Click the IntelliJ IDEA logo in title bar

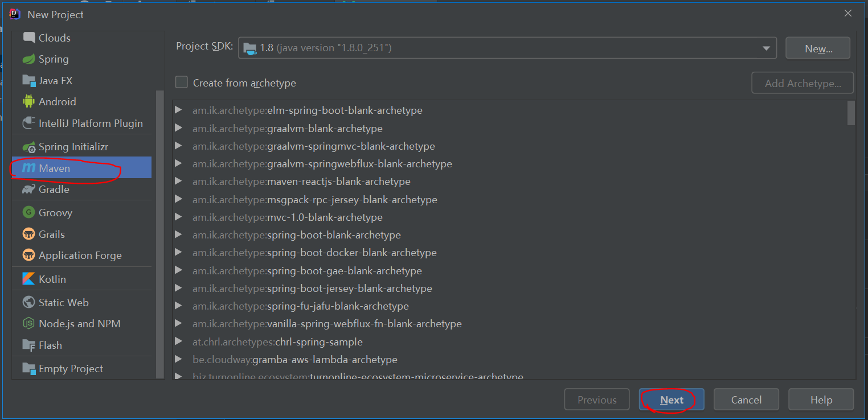[x=15, y=14]
